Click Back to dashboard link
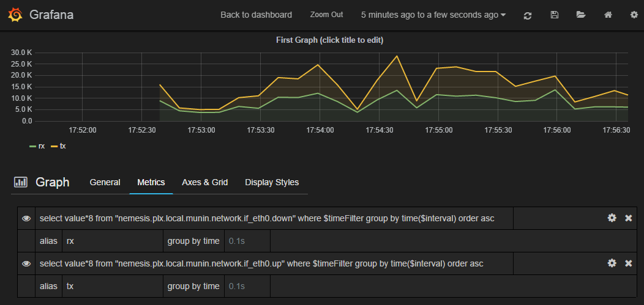The image size is (644, 305). (256, 15)
